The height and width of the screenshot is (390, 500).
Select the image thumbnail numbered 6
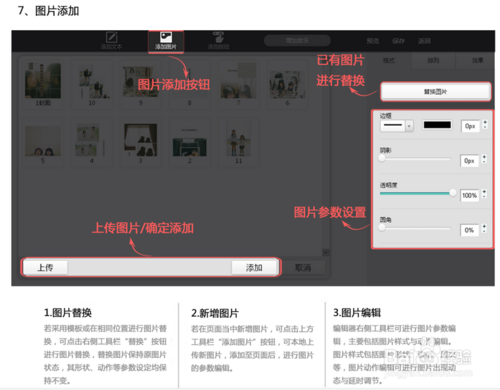pyautogui.click(x=287, y=84)
